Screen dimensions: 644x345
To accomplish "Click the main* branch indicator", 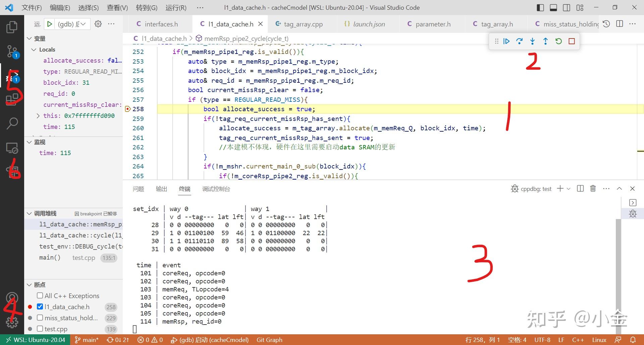I will pyautogui.click(x=87, y=340).
